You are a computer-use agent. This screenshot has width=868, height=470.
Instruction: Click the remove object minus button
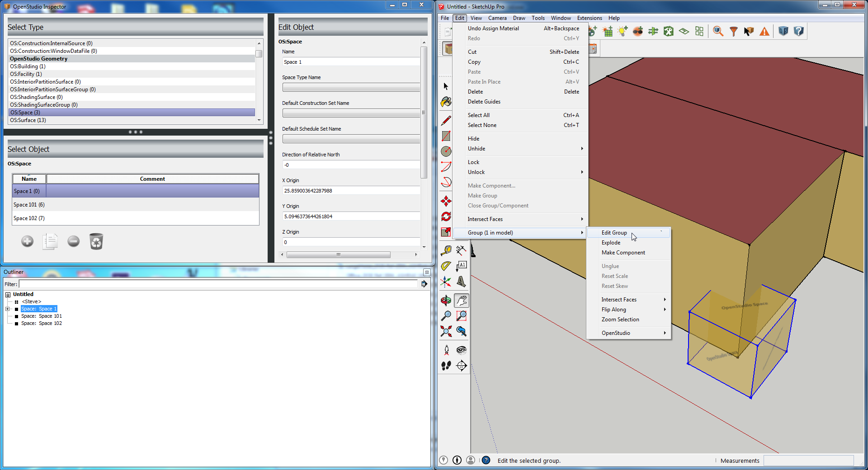tap(73, 241)
